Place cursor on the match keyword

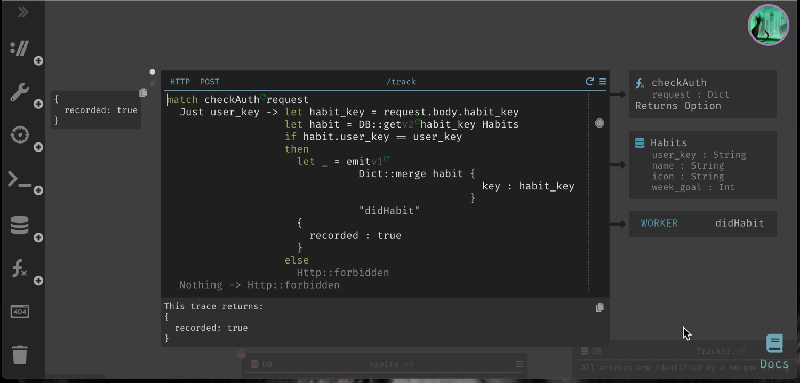[183, 100]
